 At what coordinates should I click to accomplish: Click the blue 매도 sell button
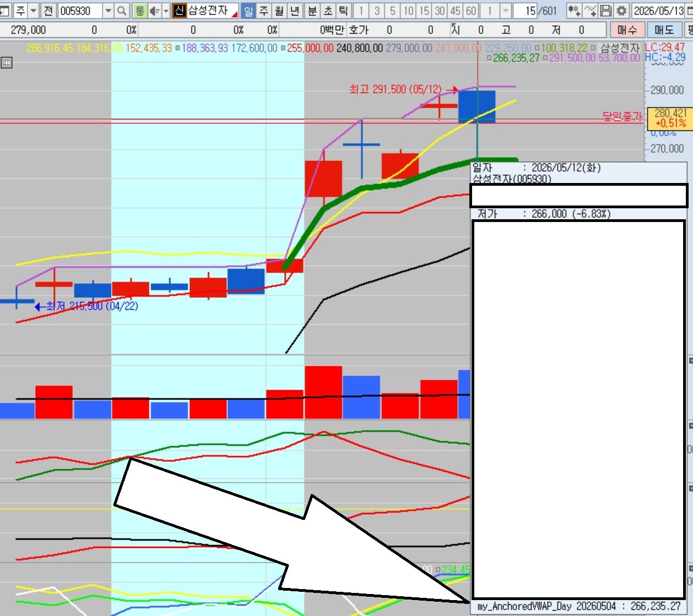pyautogui.click(x=664, y=30)
